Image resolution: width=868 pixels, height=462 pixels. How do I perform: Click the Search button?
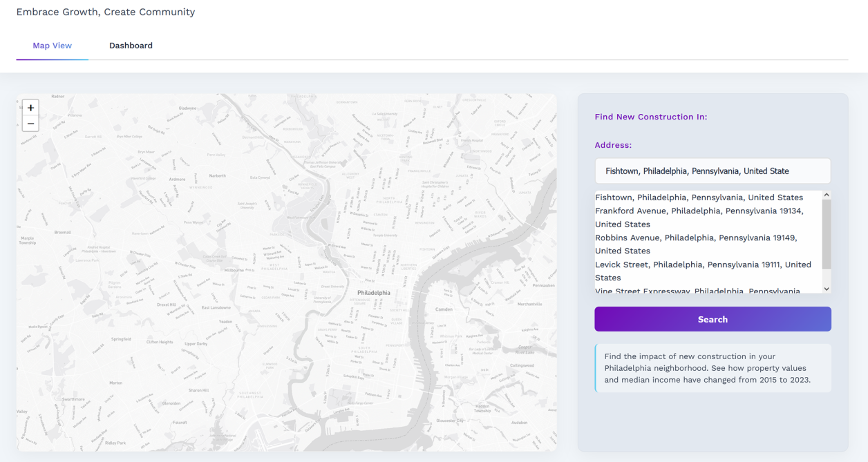tap(713, 319)
